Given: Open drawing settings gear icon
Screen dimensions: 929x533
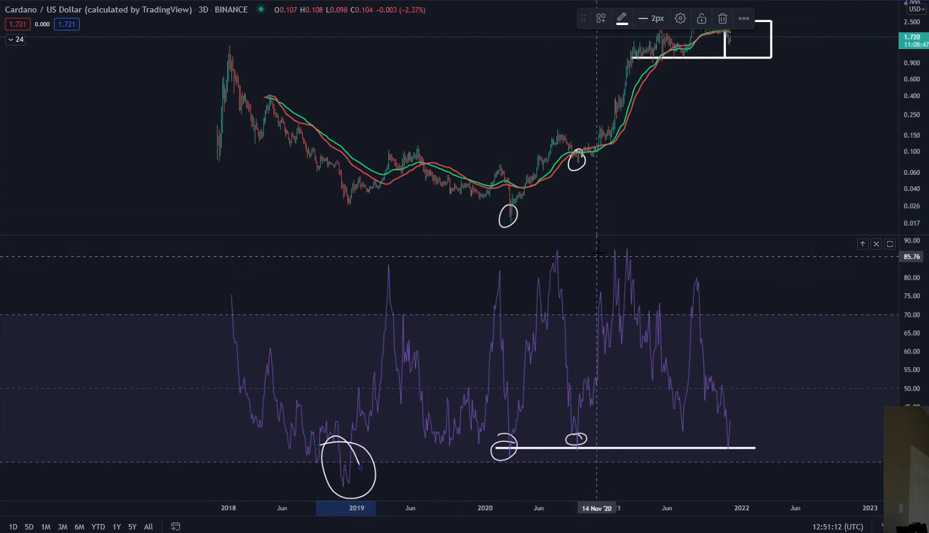Looking at the screenshot, I should point(680,18).
